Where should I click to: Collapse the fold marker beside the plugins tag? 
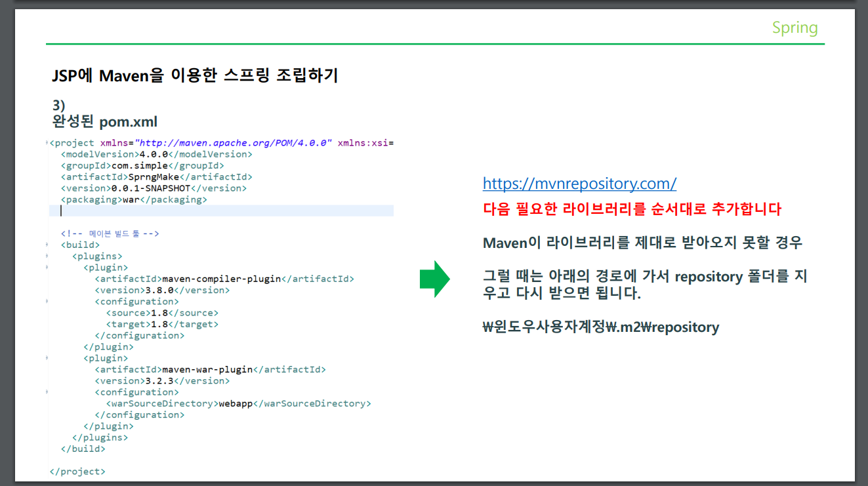(47, 256)
